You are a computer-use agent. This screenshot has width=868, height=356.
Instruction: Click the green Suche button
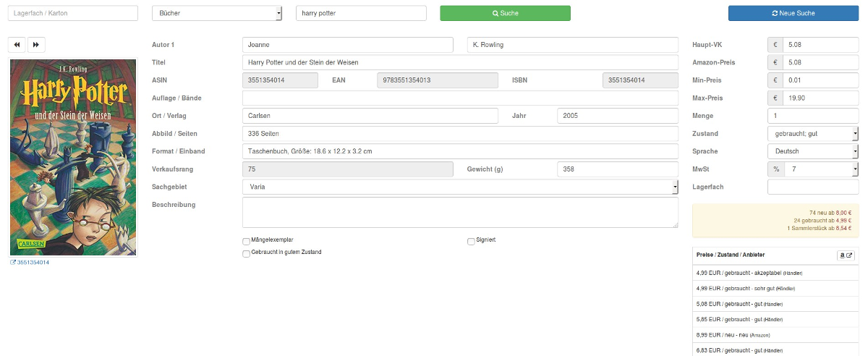point(505,13)
